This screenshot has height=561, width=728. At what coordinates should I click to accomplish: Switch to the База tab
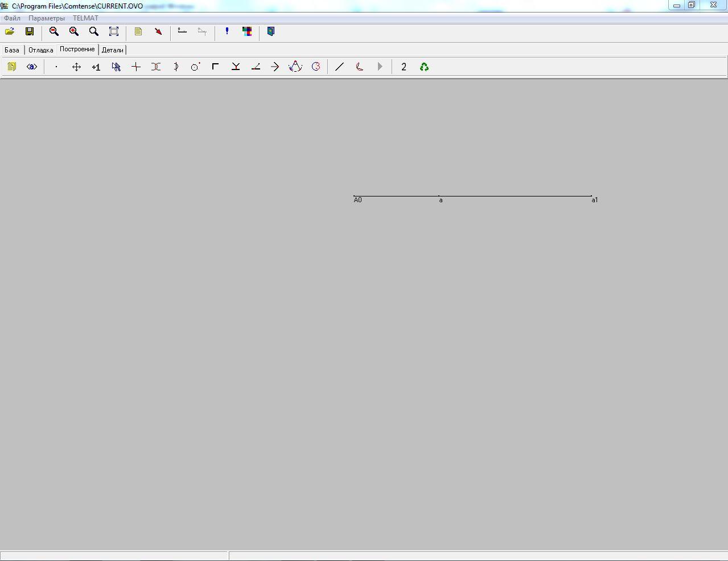(12, 50)
